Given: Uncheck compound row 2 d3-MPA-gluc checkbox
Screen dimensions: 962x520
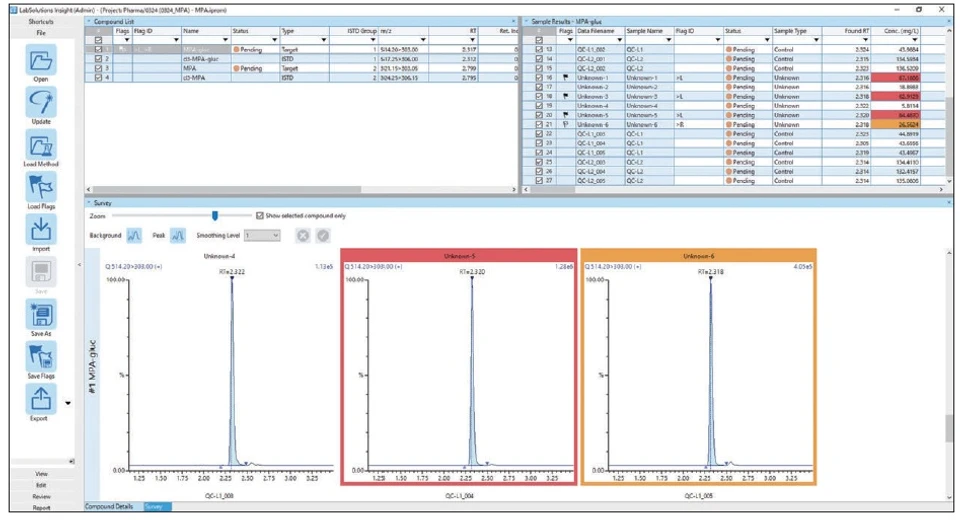Looking at the screenshot, I should pyautogui.click(x=98, y=59).
